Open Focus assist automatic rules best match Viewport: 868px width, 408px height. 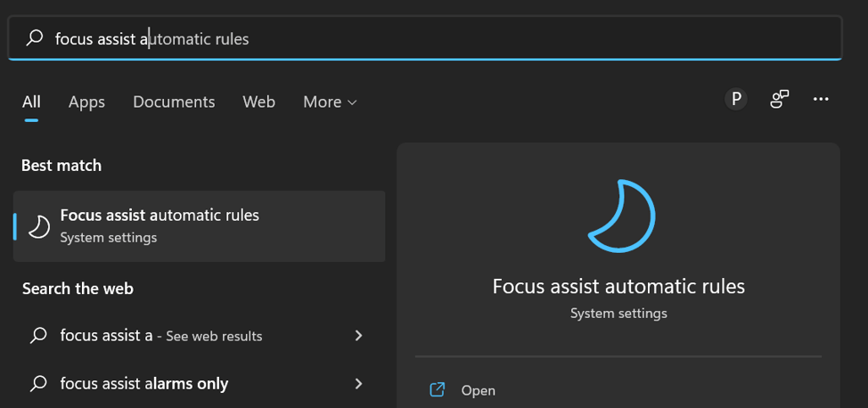pos(200,226)
